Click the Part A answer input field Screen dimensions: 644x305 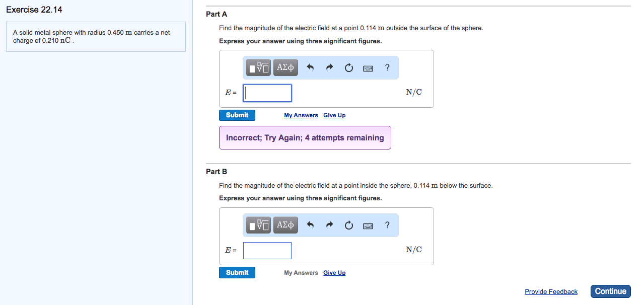[x=267, y=93]
